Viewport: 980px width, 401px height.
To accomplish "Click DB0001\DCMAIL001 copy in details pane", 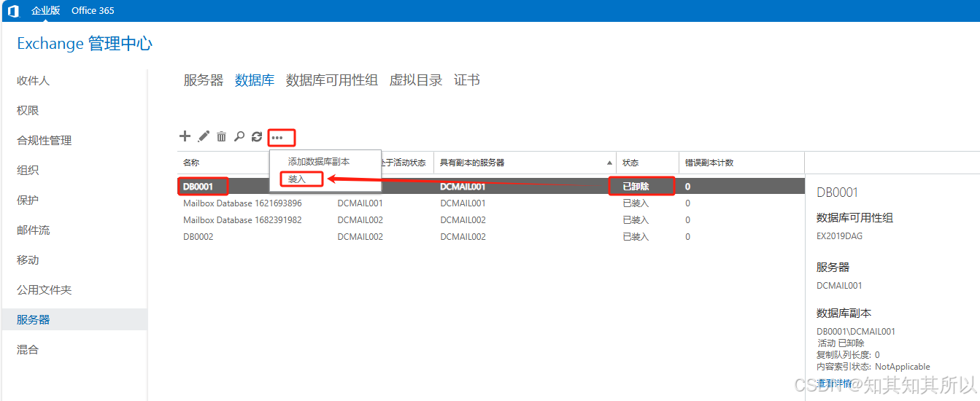I will [x=856, y=331].
